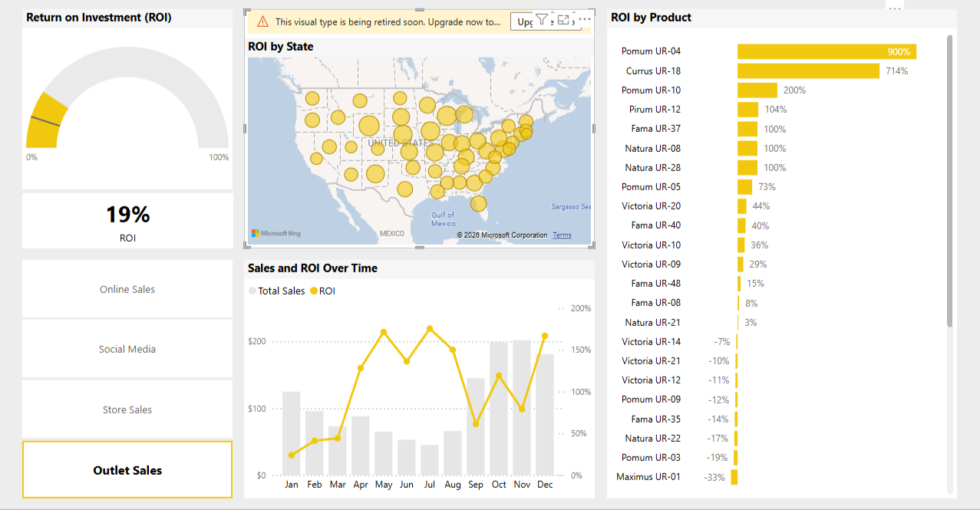Click the warning triangle icon in the banner
The height and width of the screenshot is (510, 980).
tap(262, 22)
